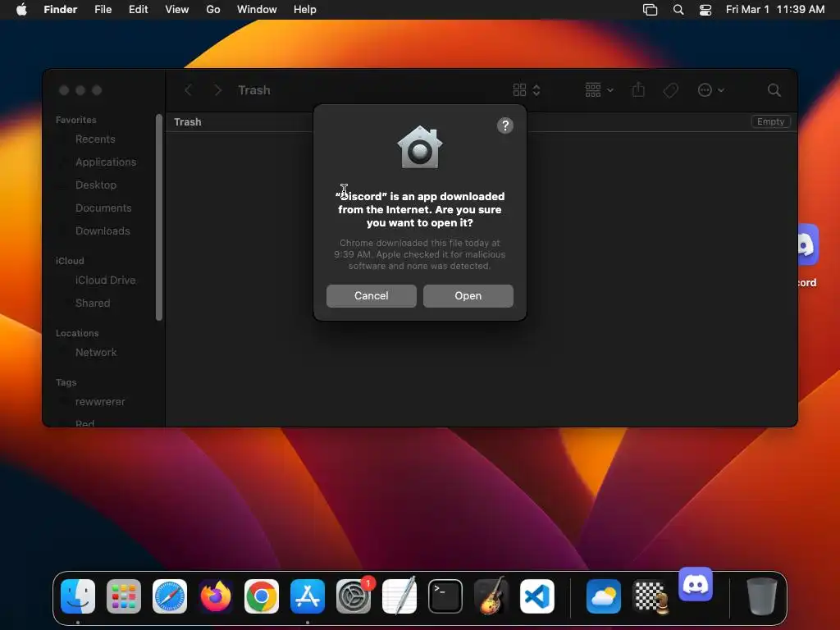Image resolution: width=840 pixels, height=630 pixels.
Task: Open the Chess app in the Dock
Action: click(650, 596)
